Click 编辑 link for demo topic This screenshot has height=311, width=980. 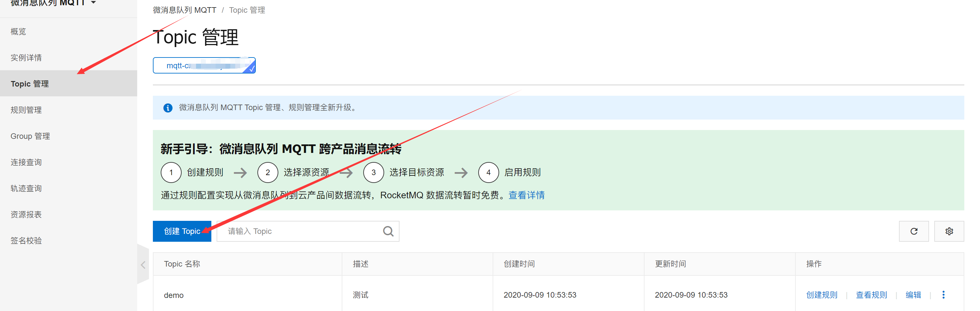click(x=913, y=295)
